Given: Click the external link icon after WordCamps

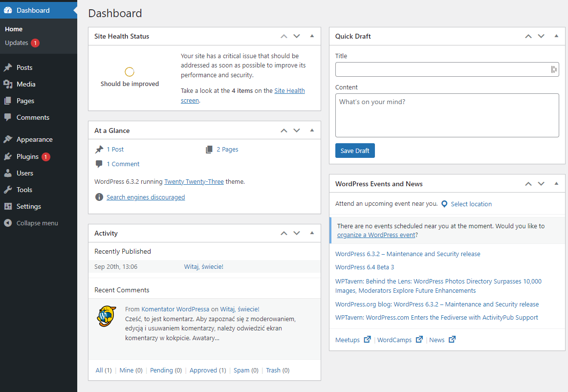Looking at the screenshot, I should (x=419, y=340).
